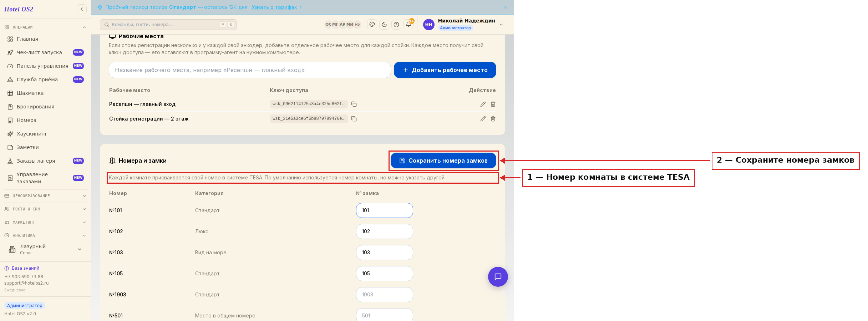This screenshot has height=321, width=868.
Task: Click the workplace name input field
Action: pos(250,70)
